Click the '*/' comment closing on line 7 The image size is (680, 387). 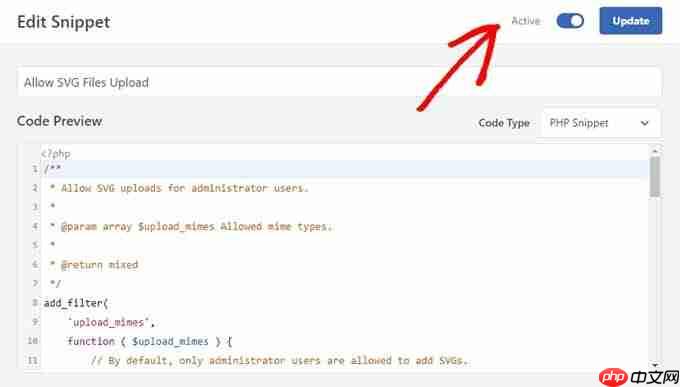coord(55,284)
